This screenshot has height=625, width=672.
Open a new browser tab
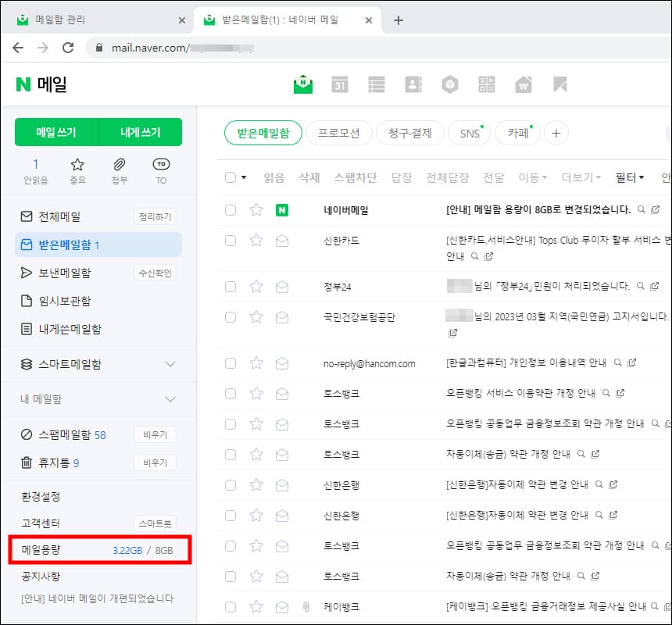399,20
